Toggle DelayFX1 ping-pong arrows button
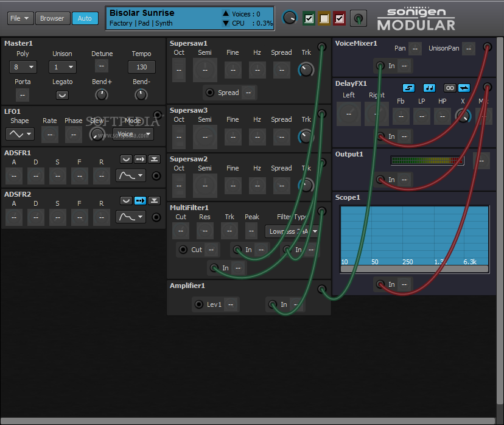The width and height of the screenshot is (504, 425). pos(464,88)
